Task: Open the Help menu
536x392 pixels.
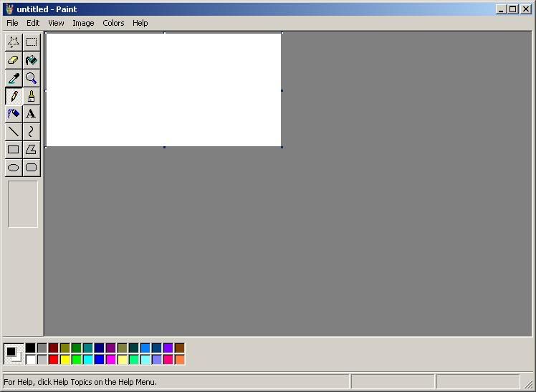Action: coord(140,23)
